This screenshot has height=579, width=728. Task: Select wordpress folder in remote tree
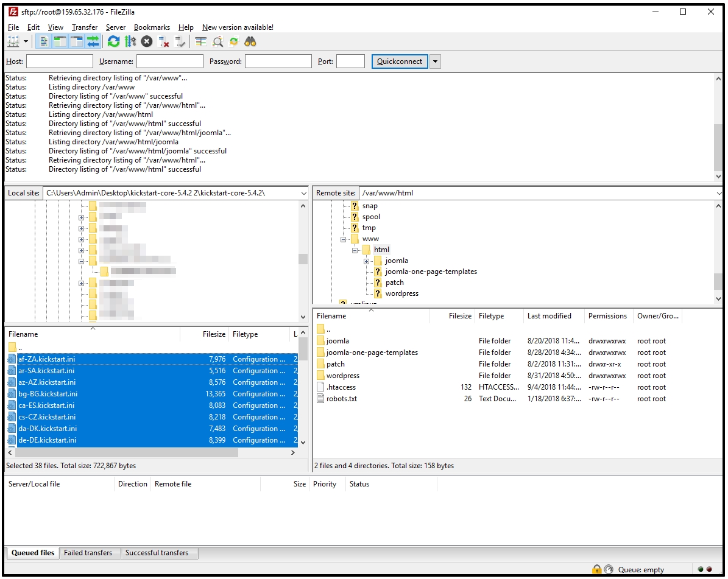[402, 293]
